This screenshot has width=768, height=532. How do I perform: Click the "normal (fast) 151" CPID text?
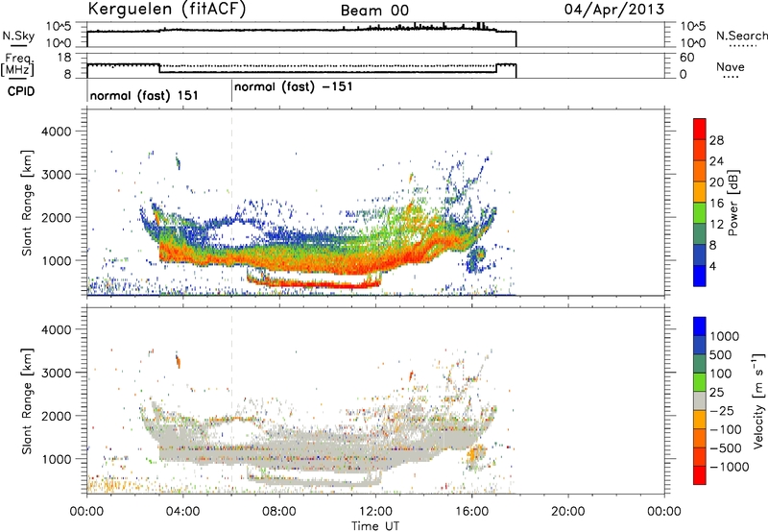144,95
